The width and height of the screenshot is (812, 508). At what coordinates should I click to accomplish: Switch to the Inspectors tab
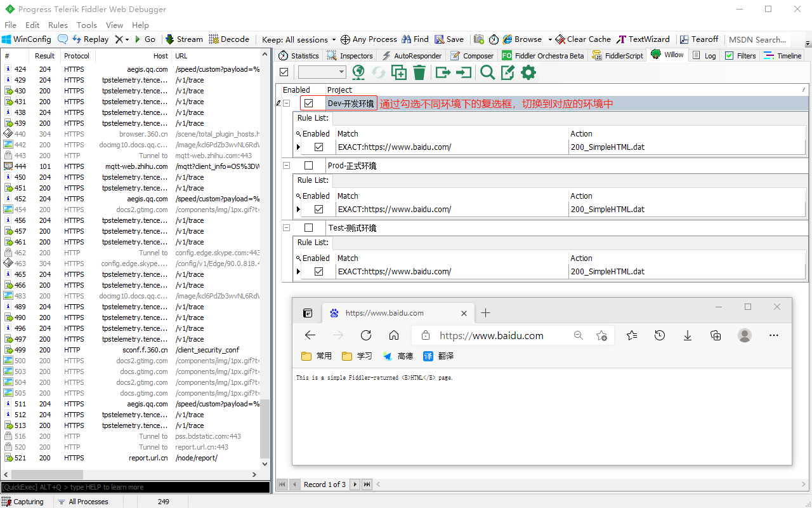(x=350, y=56)
